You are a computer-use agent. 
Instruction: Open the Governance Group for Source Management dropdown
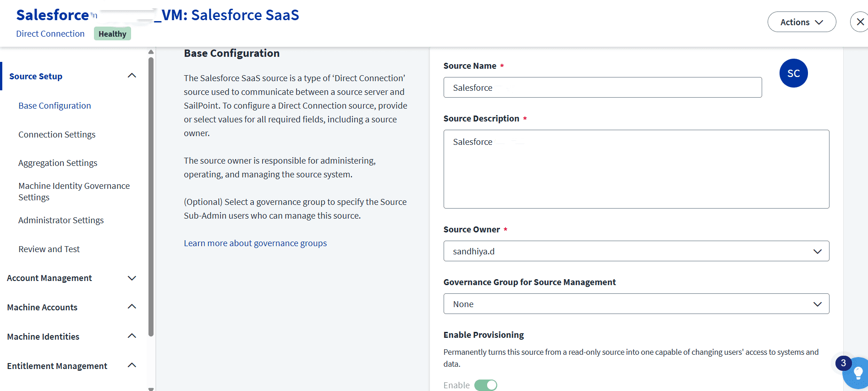[636, 304]
